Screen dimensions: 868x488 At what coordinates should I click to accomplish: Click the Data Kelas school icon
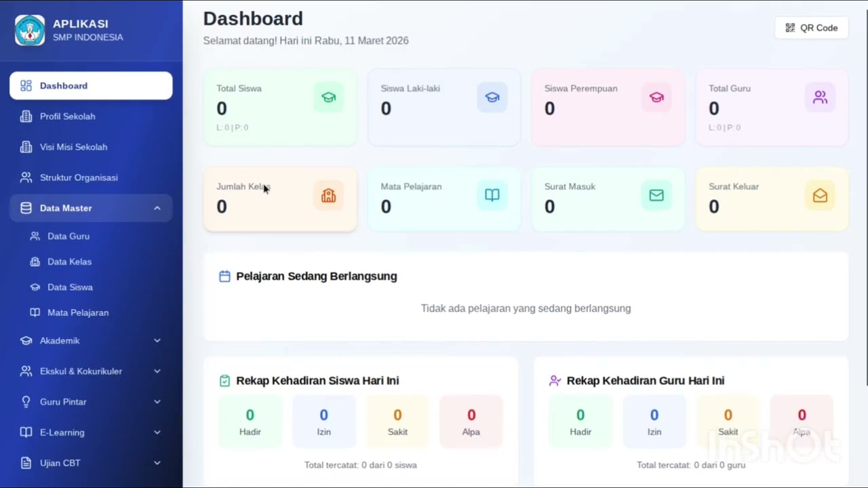pos(35,262)
